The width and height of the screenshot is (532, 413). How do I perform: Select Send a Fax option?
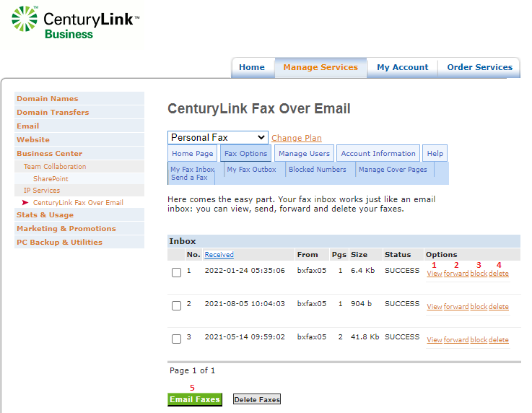(189, 178)
